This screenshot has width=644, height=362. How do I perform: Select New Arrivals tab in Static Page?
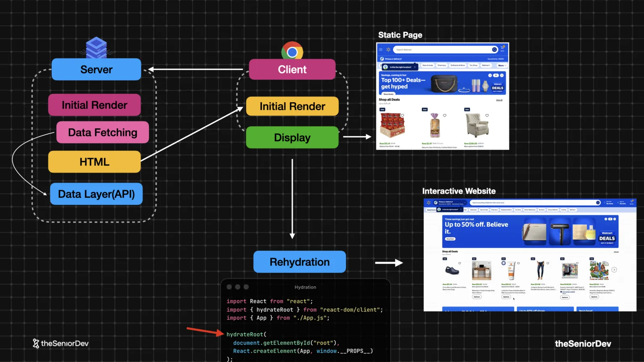428,65
